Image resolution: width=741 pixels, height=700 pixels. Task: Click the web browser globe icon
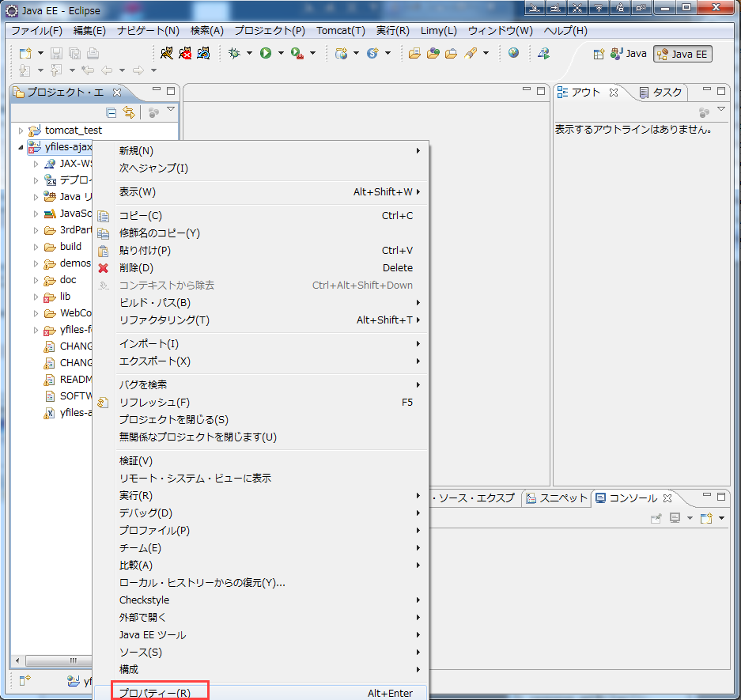pos(514,53)
